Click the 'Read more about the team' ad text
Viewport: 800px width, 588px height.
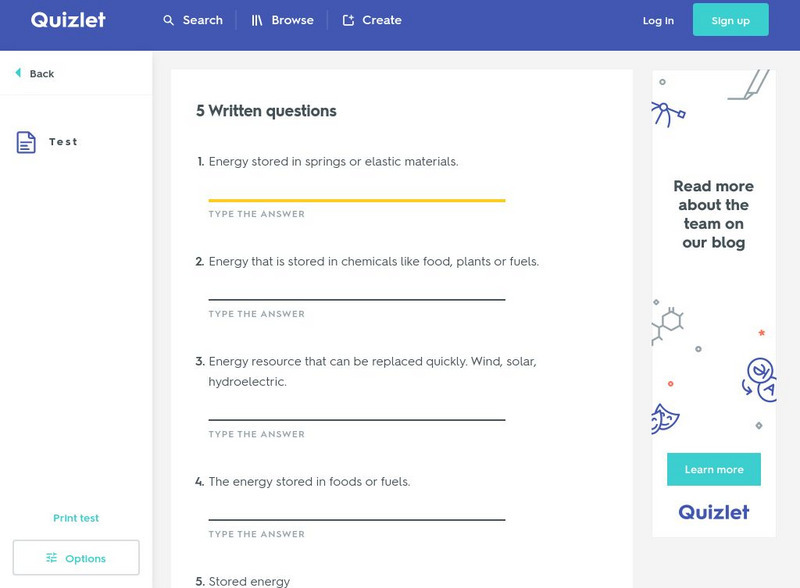[713, 214]
